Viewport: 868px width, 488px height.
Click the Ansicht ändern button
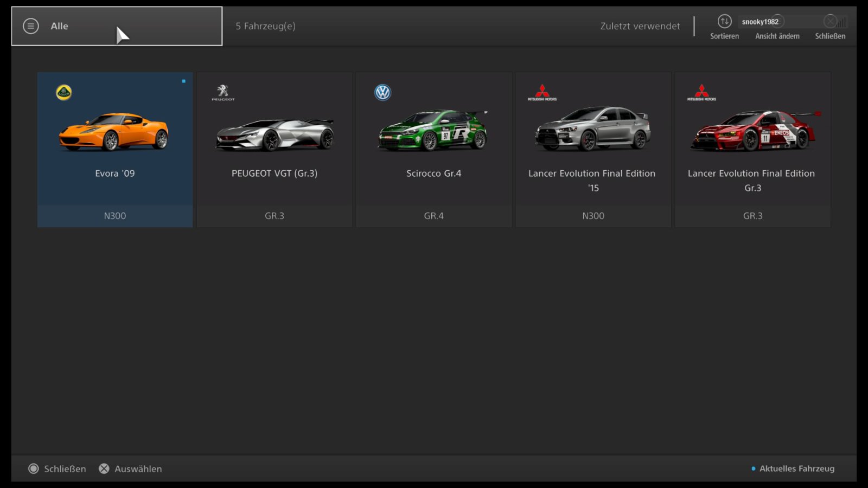point(777,36)
